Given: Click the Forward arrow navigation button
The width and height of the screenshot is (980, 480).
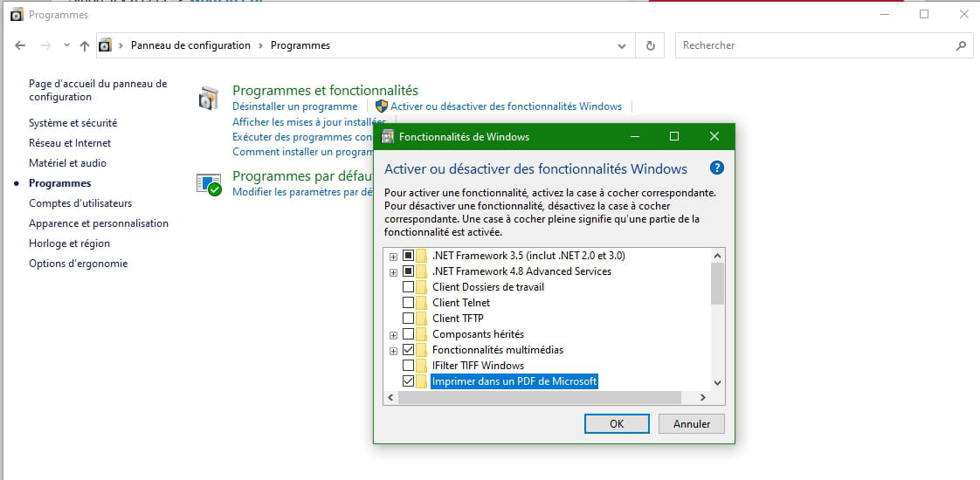Looking at the screenshot, I should (45, 45).
